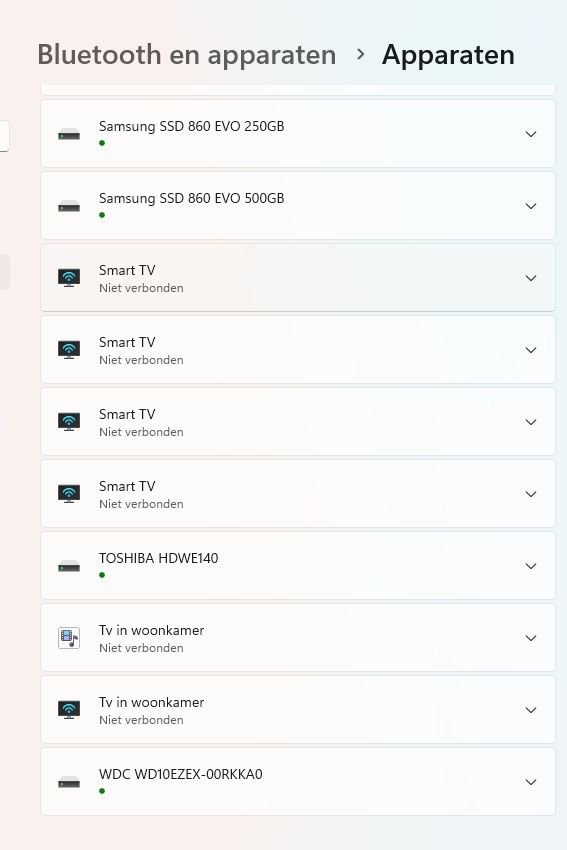Expand the second Smart TV entry chevron
This screenshot has width=567, height=850.
point(531,350)
